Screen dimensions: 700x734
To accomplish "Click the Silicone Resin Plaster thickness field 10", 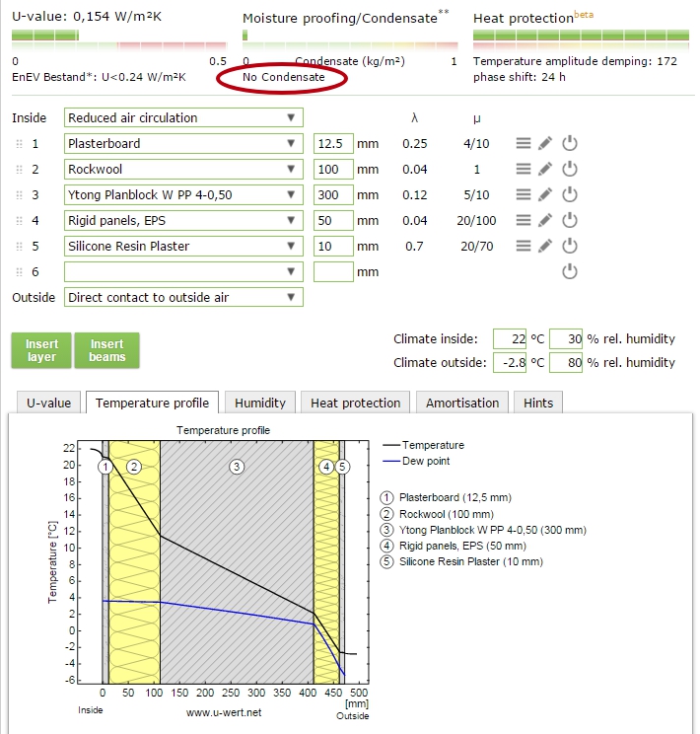I will (333, 247).
